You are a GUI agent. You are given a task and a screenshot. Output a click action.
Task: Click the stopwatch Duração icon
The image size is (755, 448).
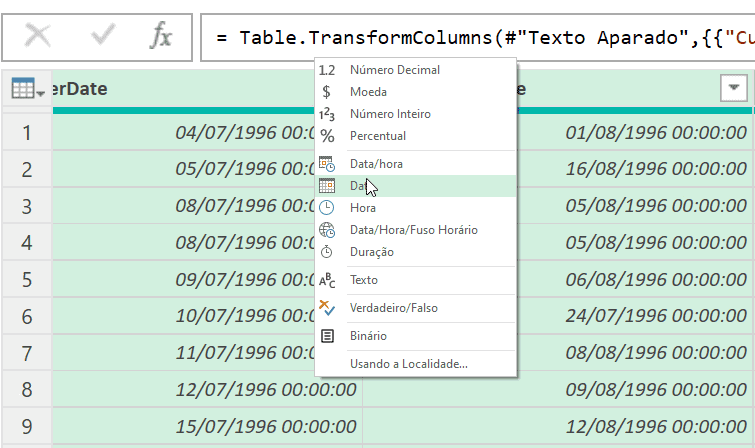click(x=326, y=251)
